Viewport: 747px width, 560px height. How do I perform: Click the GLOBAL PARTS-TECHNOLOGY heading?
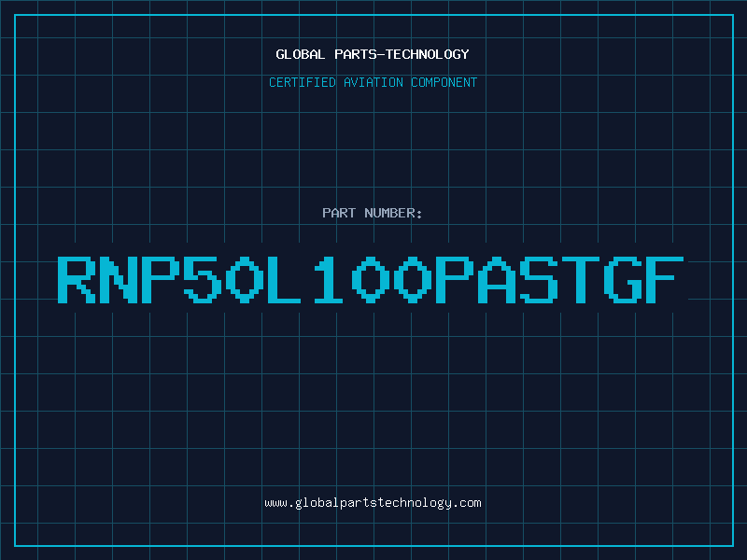[x=373, y=54]
